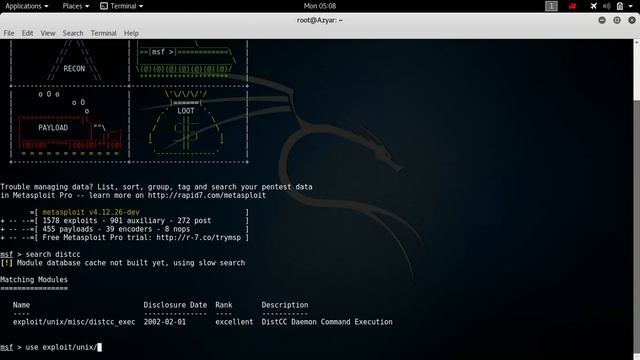Click the root@Azyar window title
640x360 pixels.
pos(320,20)
